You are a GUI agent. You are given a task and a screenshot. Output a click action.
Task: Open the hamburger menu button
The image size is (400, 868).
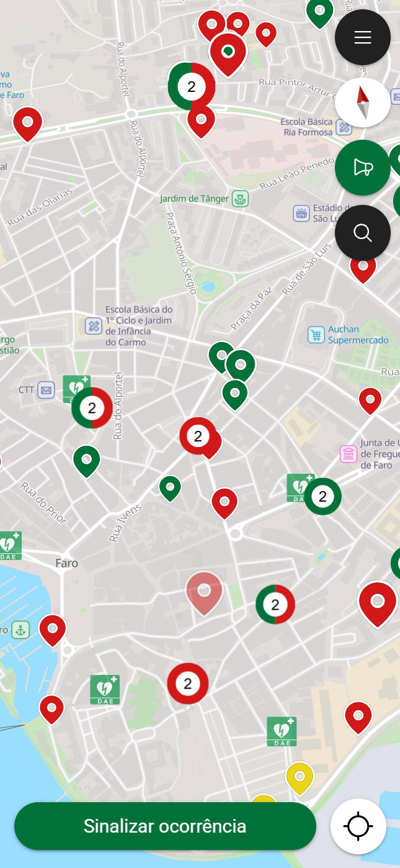(x=363, y=37)
